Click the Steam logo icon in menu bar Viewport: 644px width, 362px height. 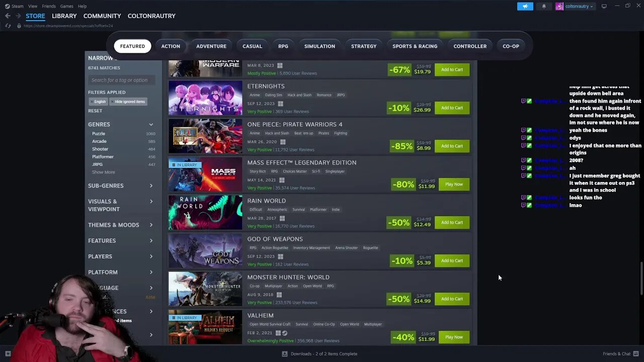click(x=7, y=6)
